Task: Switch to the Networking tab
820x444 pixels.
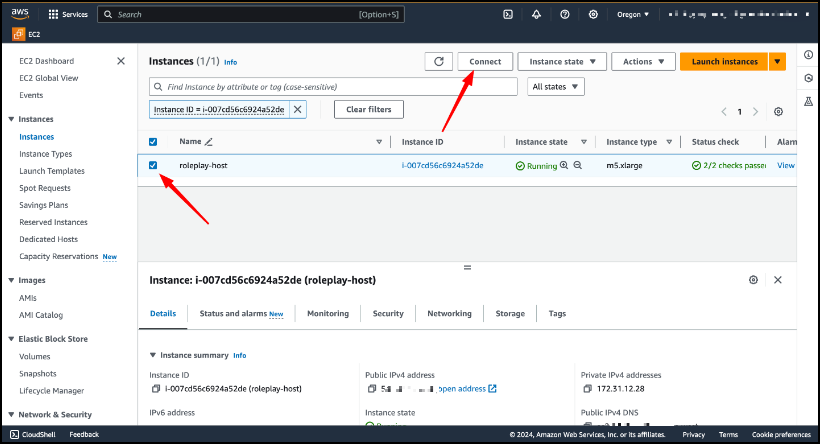Action: (x=449, y=313)
